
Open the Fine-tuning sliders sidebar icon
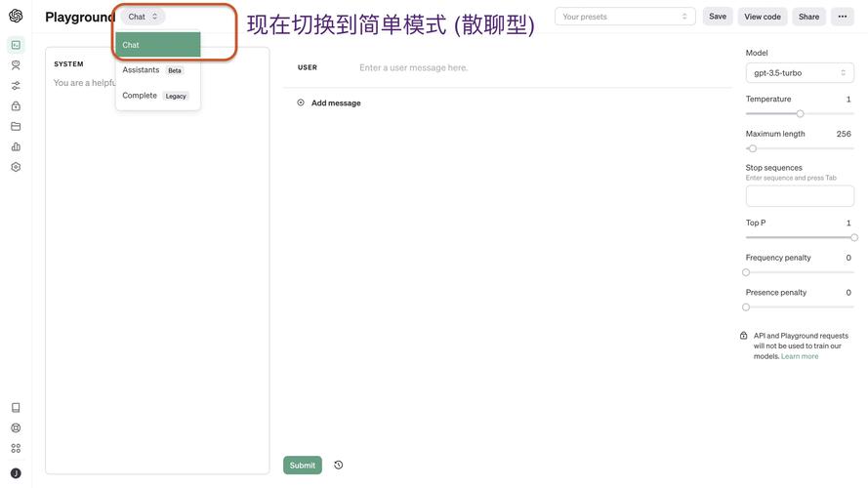coord(16,86)
